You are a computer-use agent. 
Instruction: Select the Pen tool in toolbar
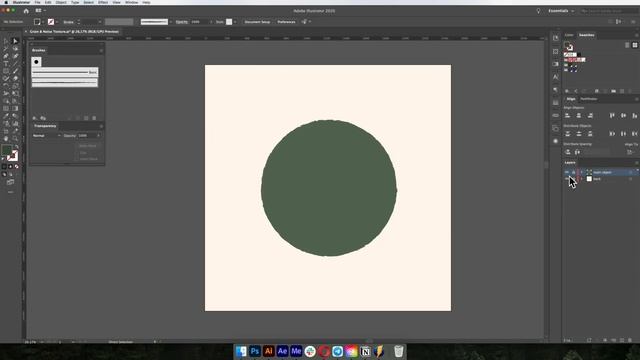pyautogui.click(x=6, y=56)
